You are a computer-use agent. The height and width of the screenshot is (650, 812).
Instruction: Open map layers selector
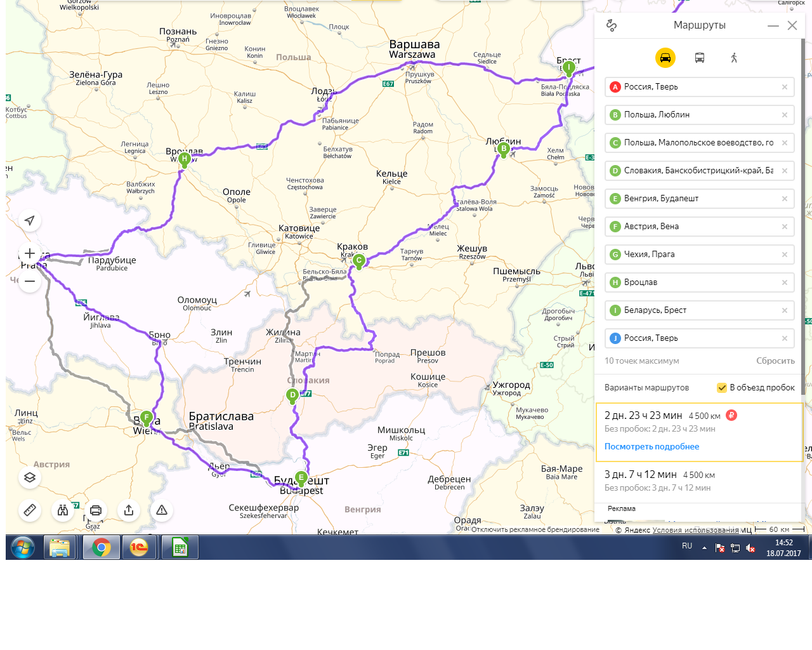pos(30,477)
